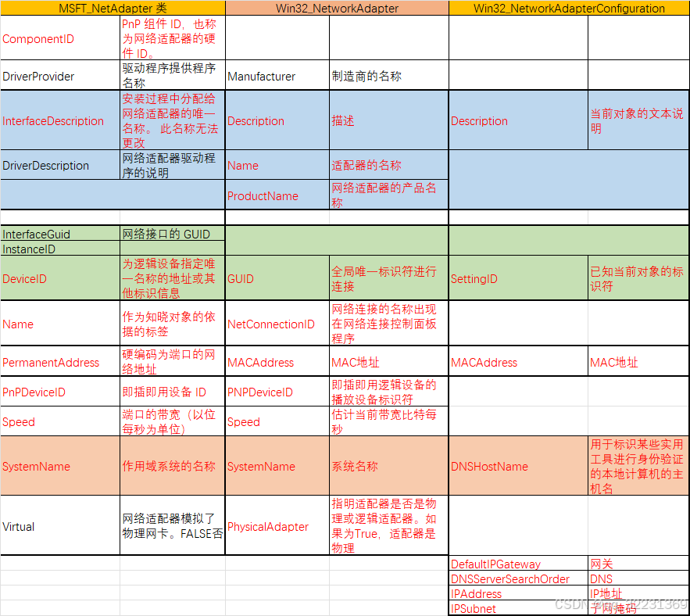Select the IPSubnet cell
Screen dimensions: 690x616
518,608
